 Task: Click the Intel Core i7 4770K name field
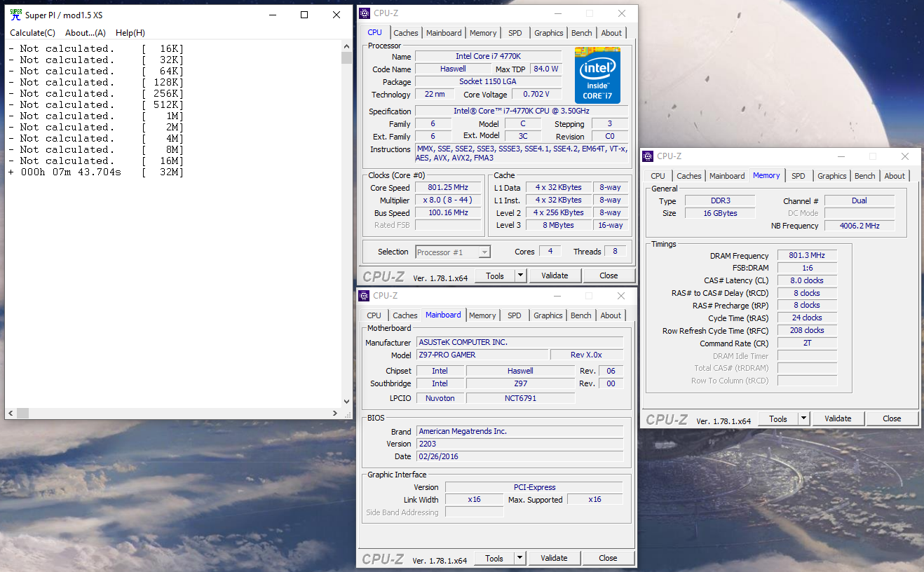tap(488, 56)
